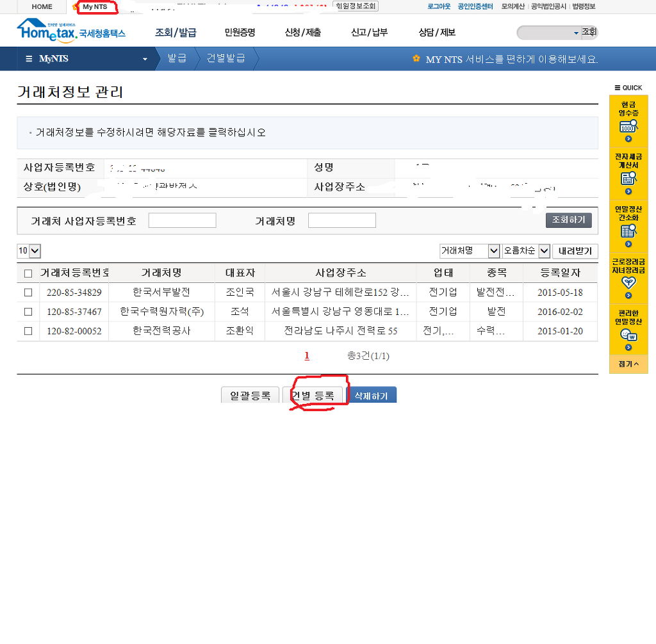Screen dimensions: 656x644
Task: Focus the 거래처 사업자등록번호 input field
Action: 183,220
